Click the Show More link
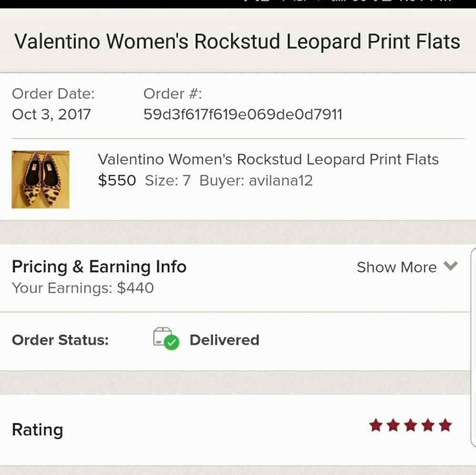 (x=397, y=267)
